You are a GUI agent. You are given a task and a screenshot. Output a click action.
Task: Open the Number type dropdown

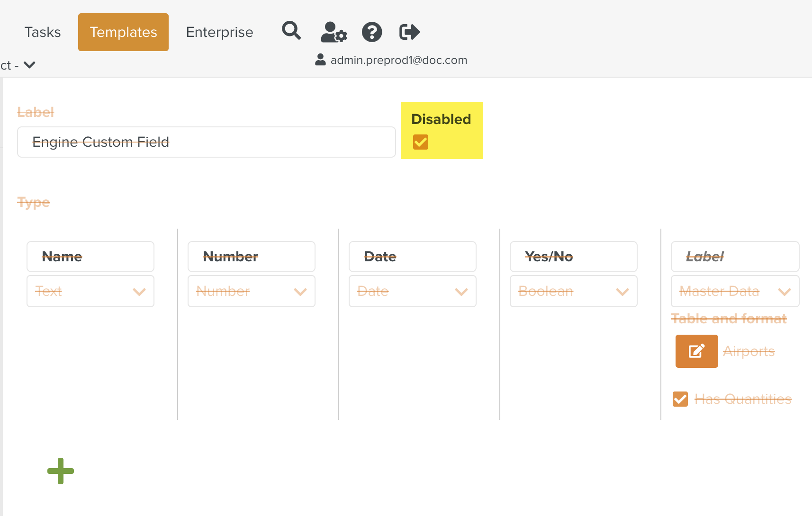pos(252,291)
